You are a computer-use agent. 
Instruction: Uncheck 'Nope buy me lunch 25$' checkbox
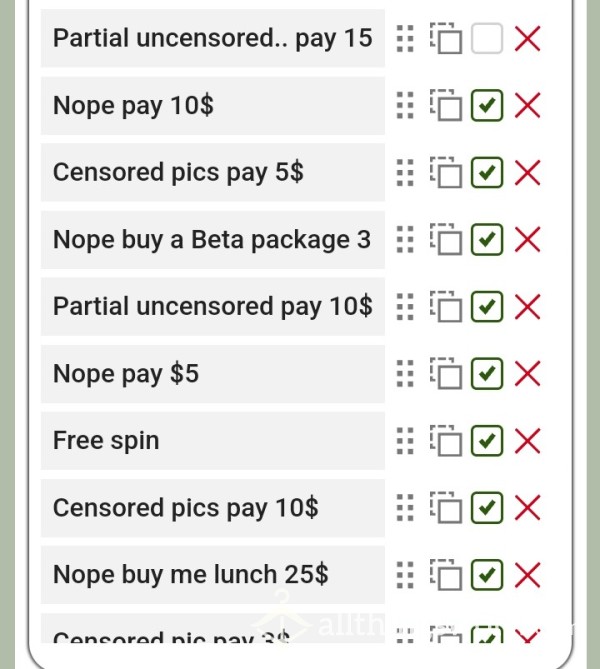coord(487,575)
